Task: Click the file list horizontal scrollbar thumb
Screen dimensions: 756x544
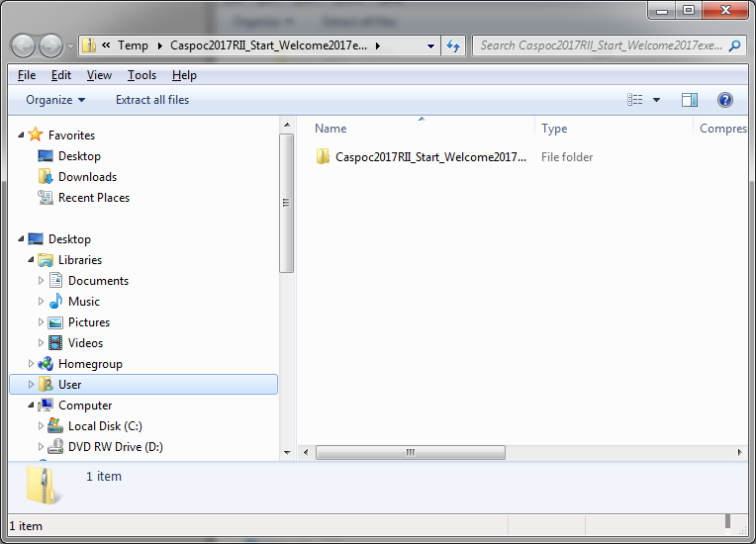Action: [x=411, y=452]
